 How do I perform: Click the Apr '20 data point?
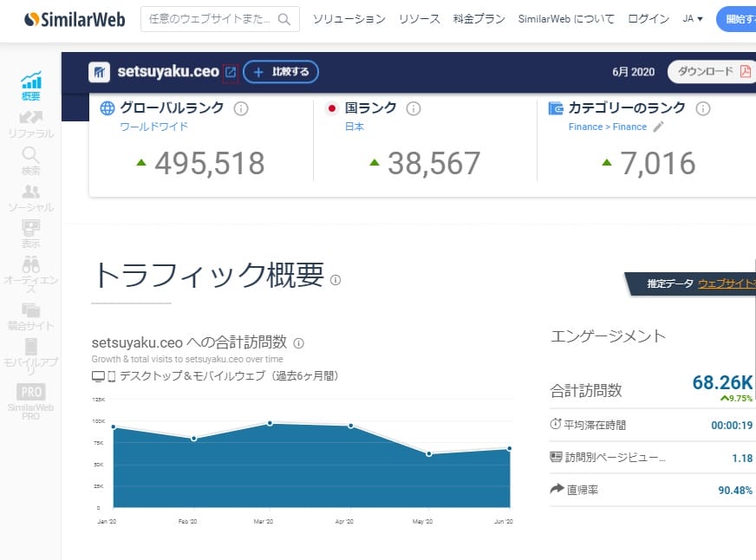350,426
